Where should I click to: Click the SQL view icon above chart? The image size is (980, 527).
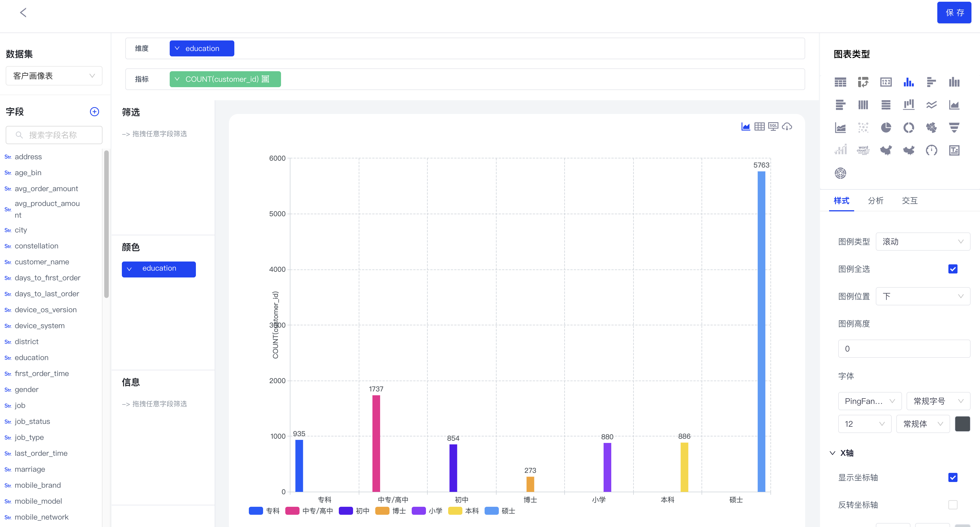click(x=773, y=126)
